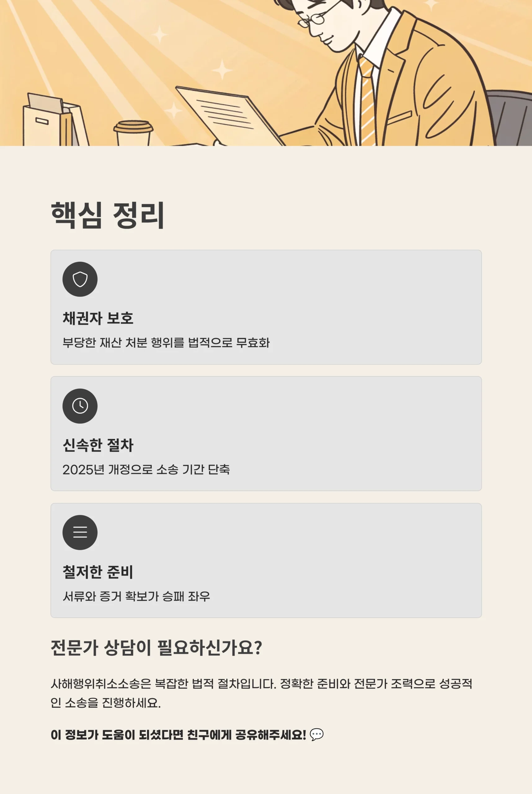Click the 부당한 재산 처분 행위를 description text
This screenshot has width=532, height=794.
pyautogui.click(x=166, y=342)
